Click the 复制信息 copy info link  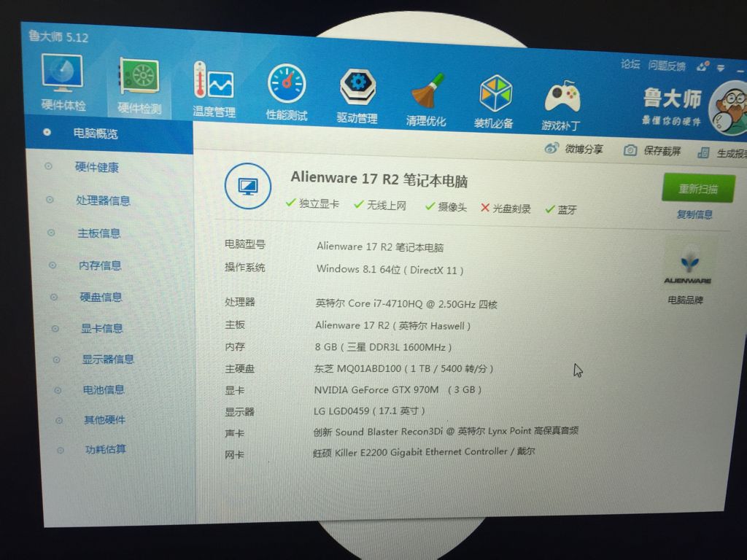point(694,214)
